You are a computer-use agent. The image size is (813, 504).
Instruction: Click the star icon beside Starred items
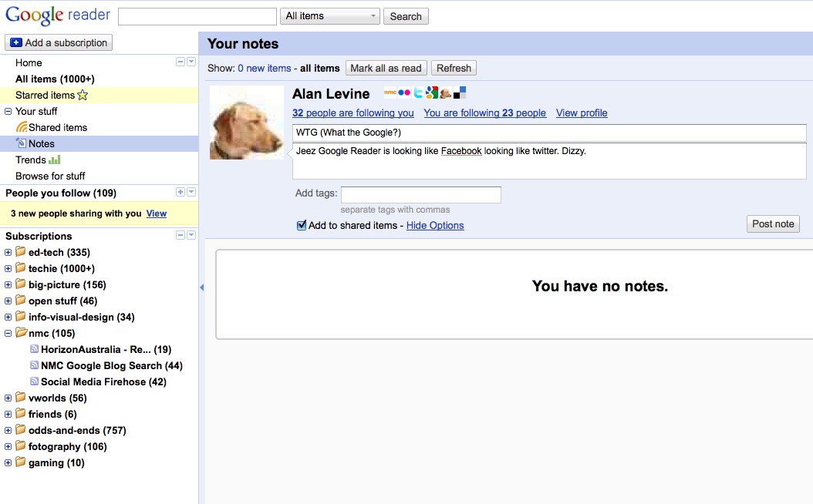(x=83, y=95)
